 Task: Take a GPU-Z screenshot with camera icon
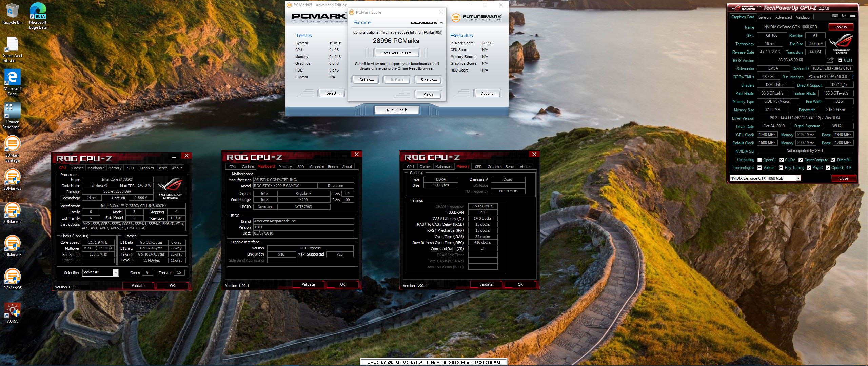pyautogui.click(x=835, y=16)
